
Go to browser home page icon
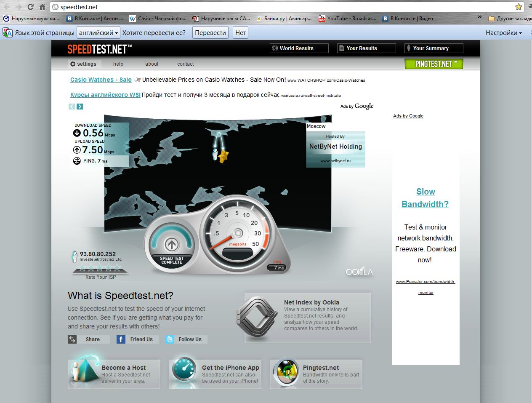(x=42, y=7)
